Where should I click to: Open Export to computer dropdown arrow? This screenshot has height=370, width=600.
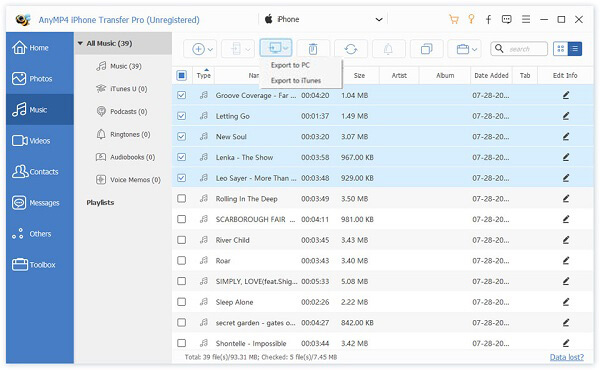coord(286,49)
